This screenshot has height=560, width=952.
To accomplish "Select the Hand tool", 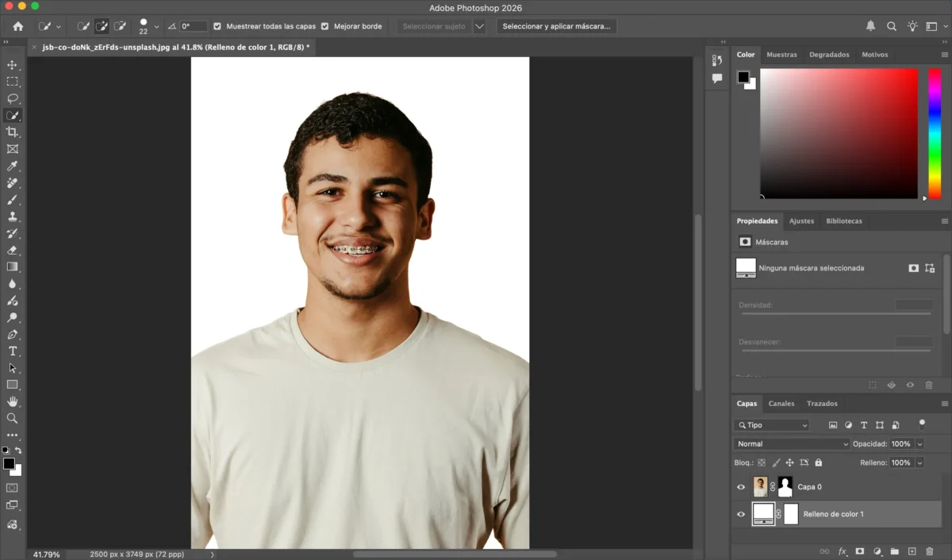I will (12, 401).
